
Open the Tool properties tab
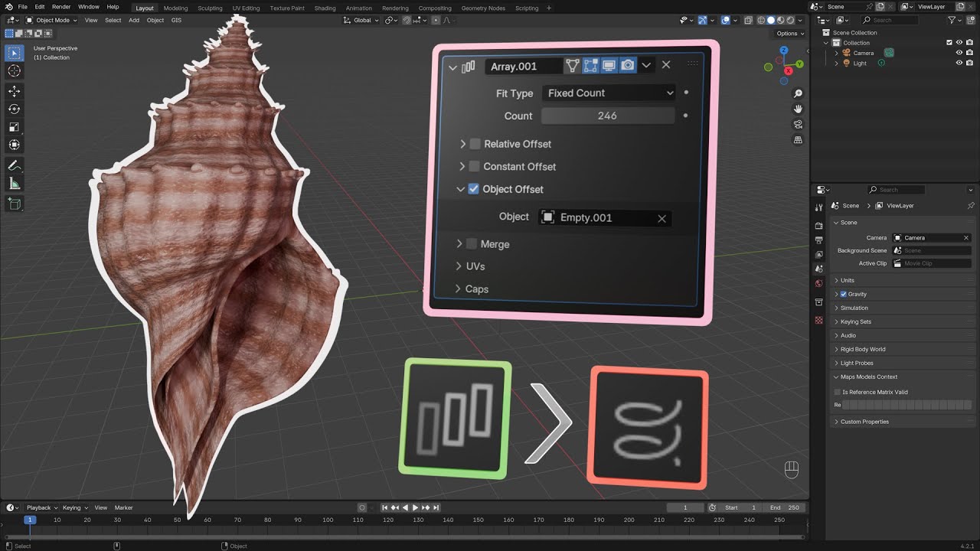(x=818, y=206)
